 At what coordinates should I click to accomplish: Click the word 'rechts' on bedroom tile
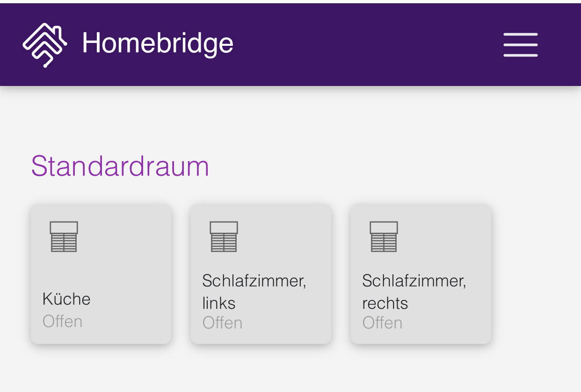click(385, 303)
